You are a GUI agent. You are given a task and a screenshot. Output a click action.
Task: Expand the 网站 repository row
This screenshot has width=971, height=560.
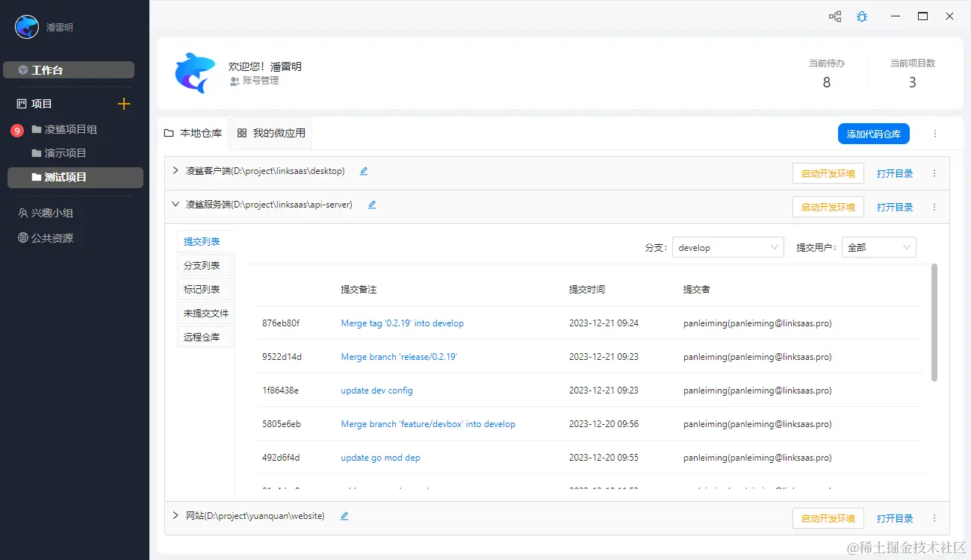pyautogui.click(x=176, y=515)
